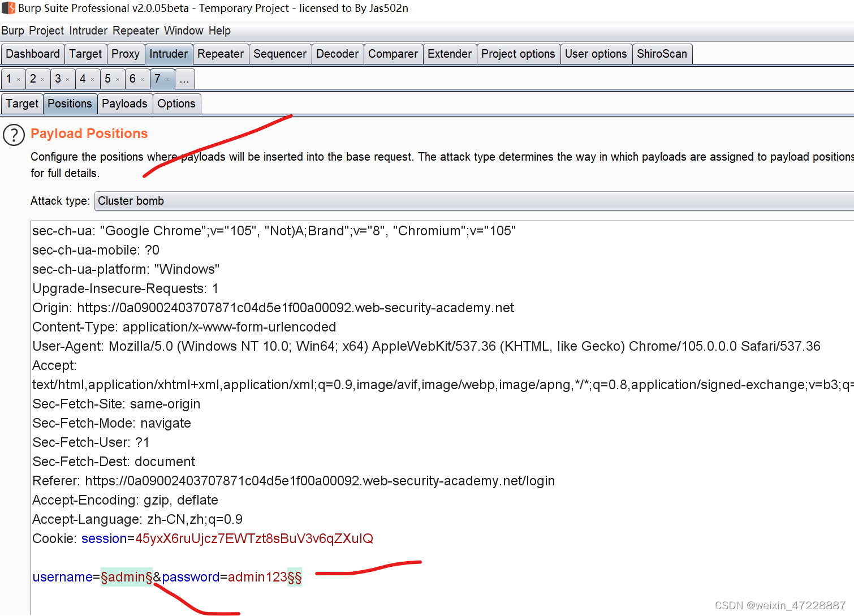This screenshot has height=616, width=854.
Task: Select Intruder attack tab 2
Action: [33, 79]
